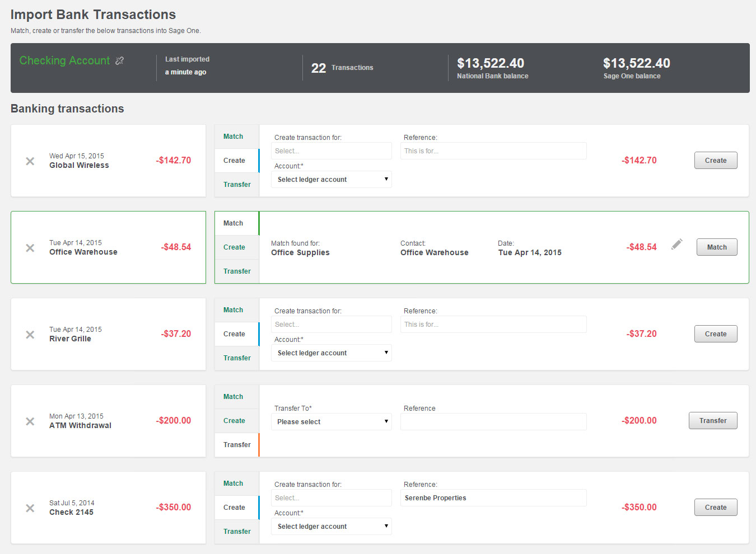The image size is (756, 554).
Task: Transfer the ATM Withdrawal amount
Action: click(x=712, y=420)
